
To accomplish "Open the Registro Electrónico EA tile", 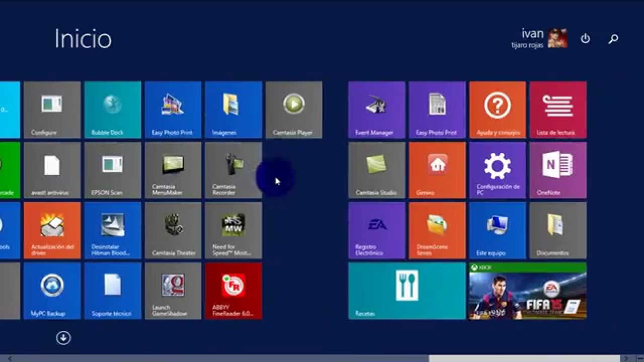I will click(x=377, y=230).
